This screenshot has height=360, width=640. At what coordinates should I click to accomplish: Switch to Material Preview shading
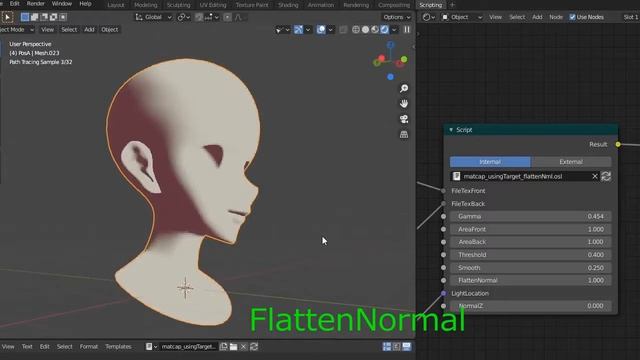(375, 30)
